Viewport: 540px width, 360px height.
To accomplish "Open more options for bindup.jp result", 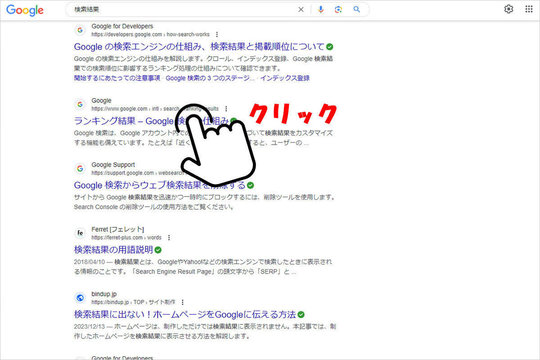I will 182,302.
